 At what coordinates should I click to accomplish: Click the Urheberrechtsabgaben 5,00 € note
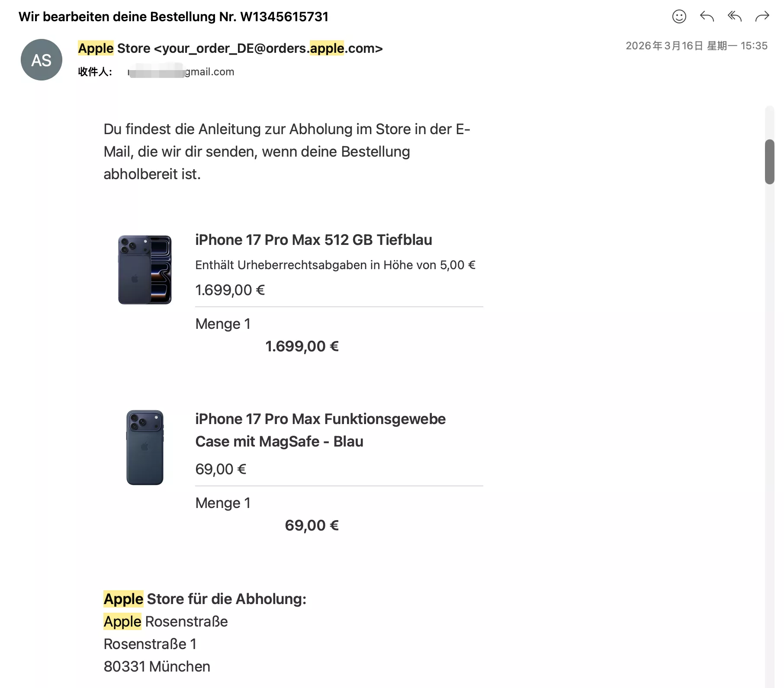click(335, 265)
